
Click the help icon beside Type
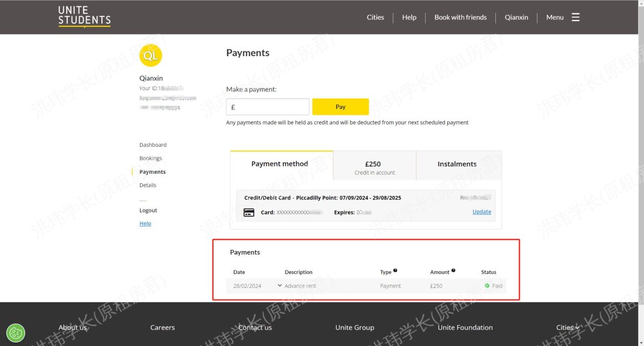395,270
